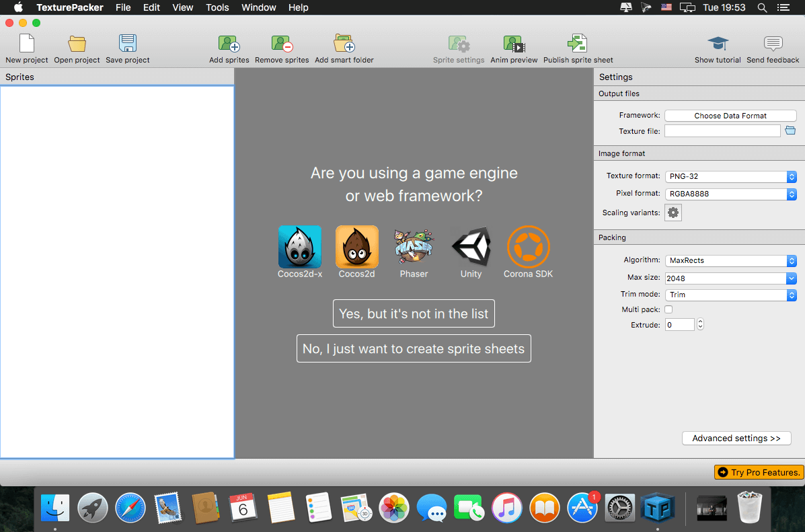This screenshot has width=805, height=532.
Task: Open the File menu
Action: 123,7
